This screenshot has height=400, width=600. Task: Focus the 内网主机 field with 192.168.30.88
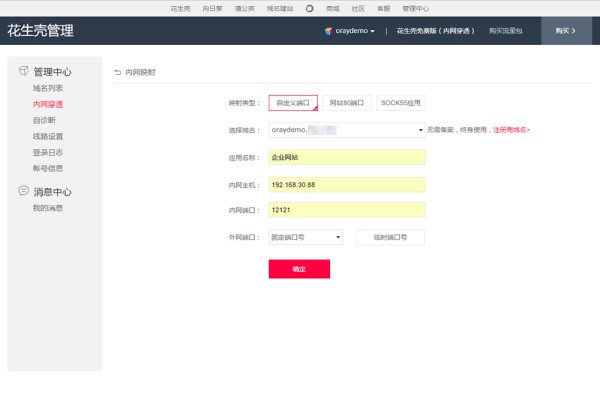point(347,185)
